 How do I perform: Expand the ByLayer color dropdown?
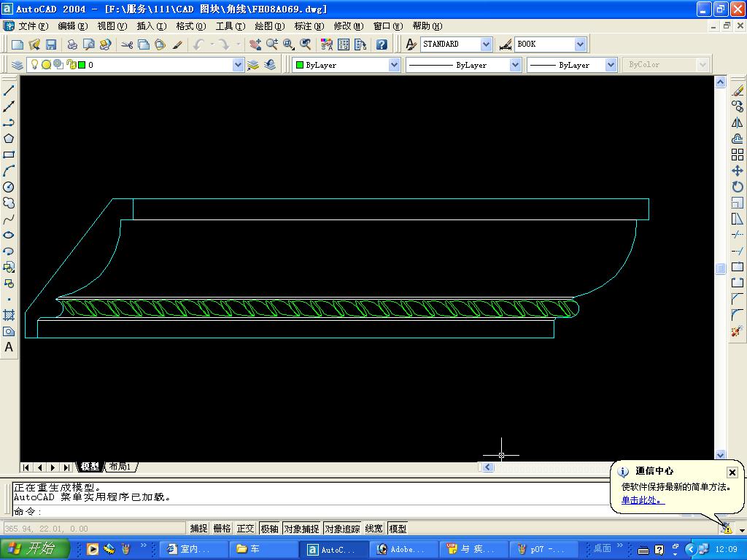pos(394,65)
